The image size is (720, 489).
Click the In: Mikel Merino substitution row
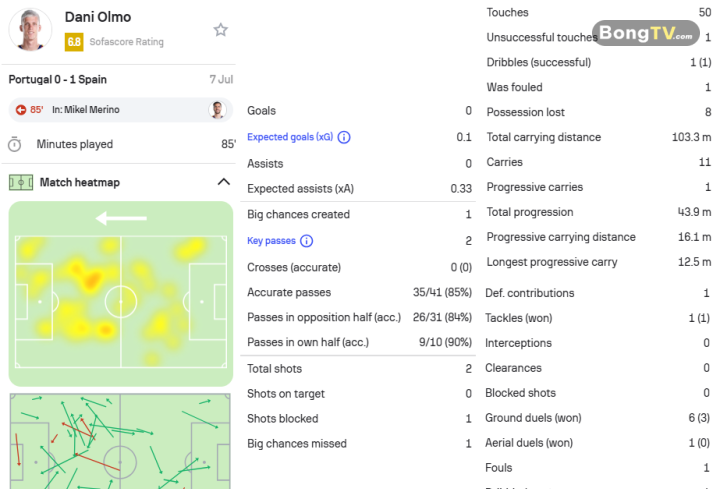[x=121, y=110]
